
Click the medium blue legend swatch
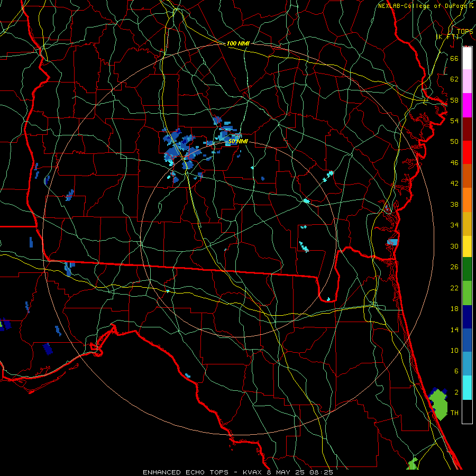pos(467,340)
